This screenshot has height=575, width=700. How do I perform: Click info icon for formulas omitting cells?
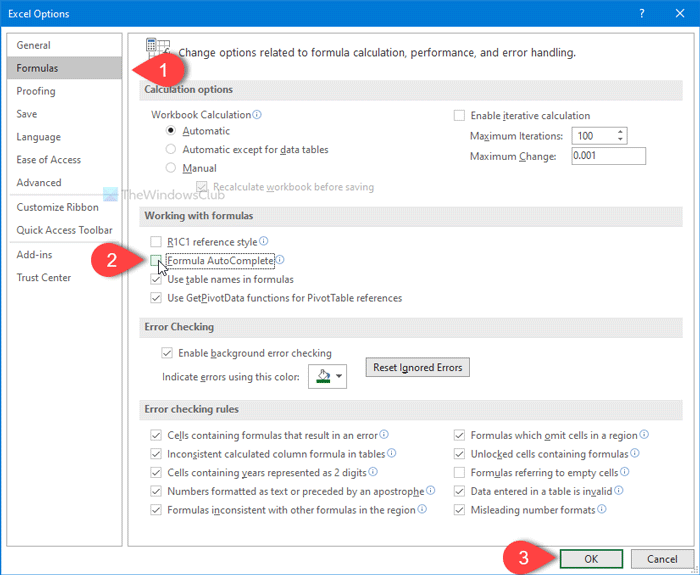coord(644,434)
